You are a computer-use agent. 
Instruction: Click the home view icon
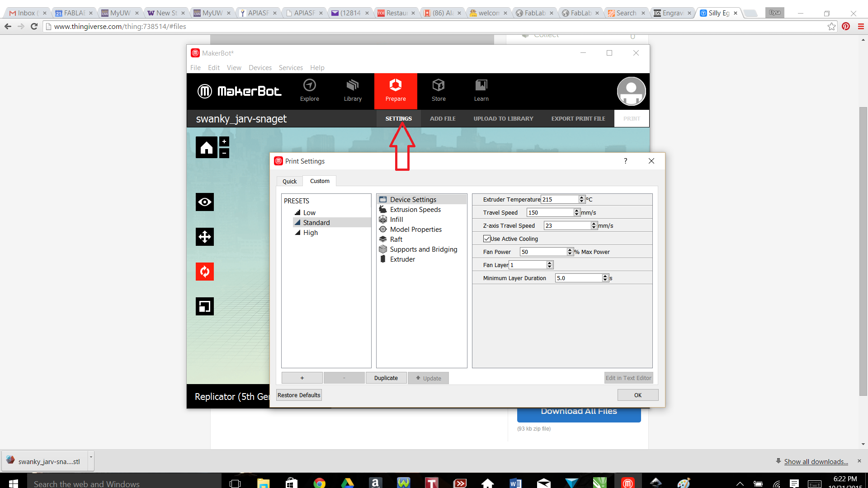(x=206, y=147)
